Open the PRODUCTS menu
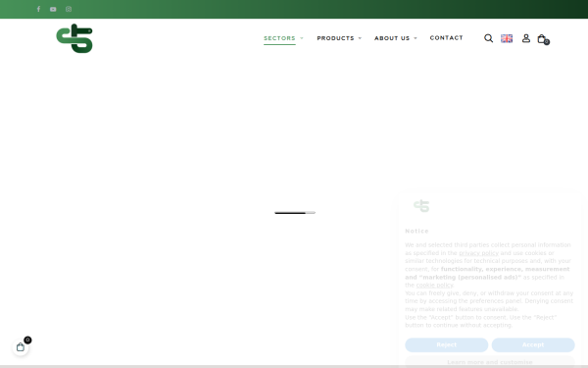 coord(335,38)
